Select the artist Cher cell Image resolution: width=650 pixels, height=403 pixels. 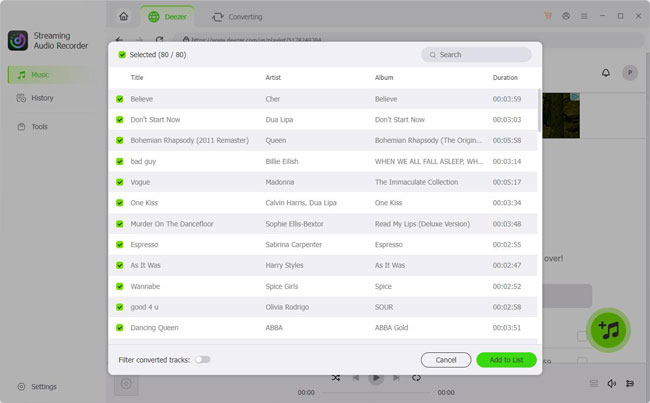click(273, 99)
